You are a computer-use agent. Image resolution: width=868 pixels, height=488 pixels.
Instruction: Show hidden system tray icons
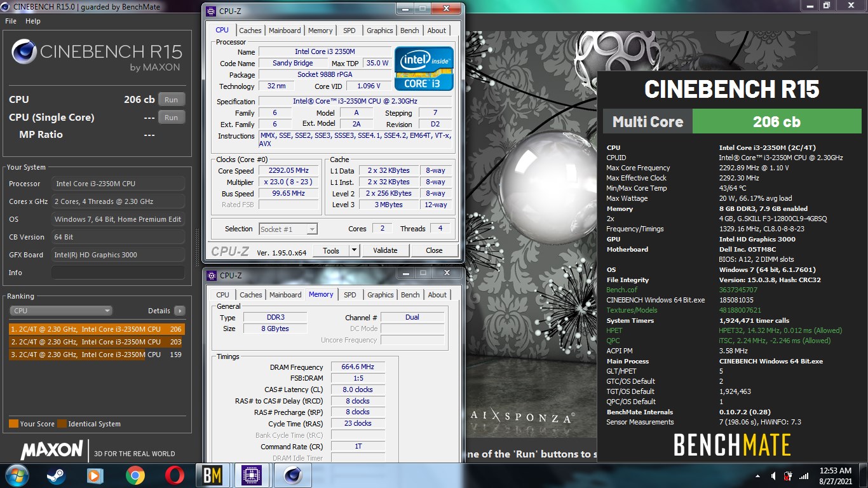pos(757,476)
